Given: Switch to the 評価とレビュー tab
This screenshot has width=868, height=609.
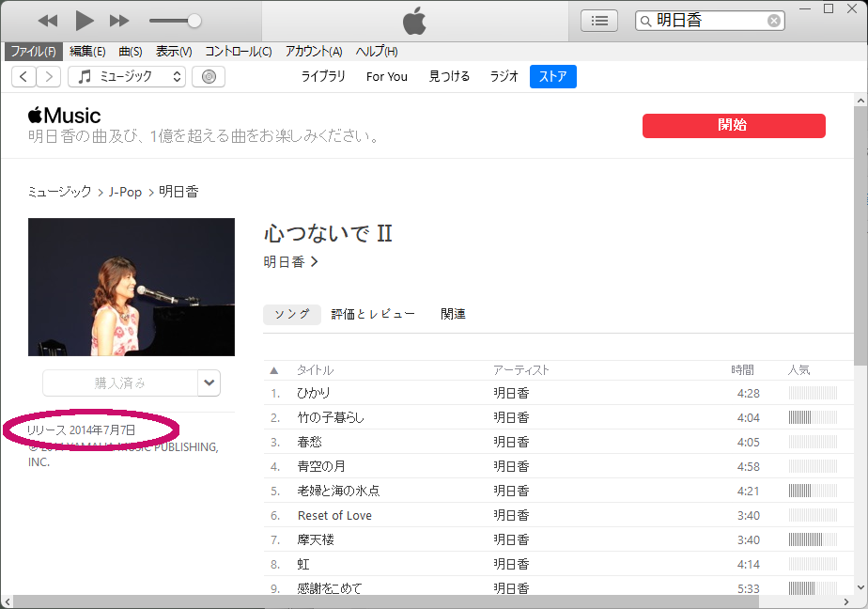Looking at the screenshot, I should (x=373, y=314).
